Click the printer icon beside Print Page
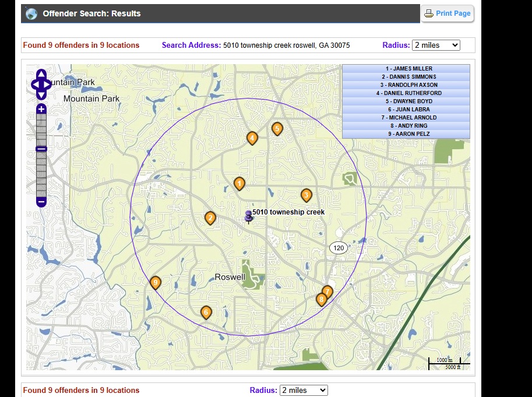Screen dimensions: 532x397 pos(428,13)
